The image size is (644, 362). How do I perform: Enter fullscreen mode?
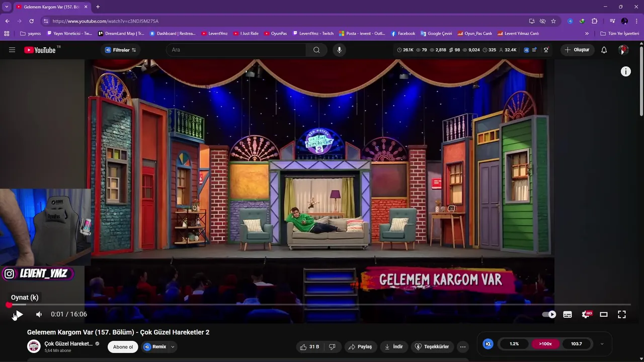[622, 314]
